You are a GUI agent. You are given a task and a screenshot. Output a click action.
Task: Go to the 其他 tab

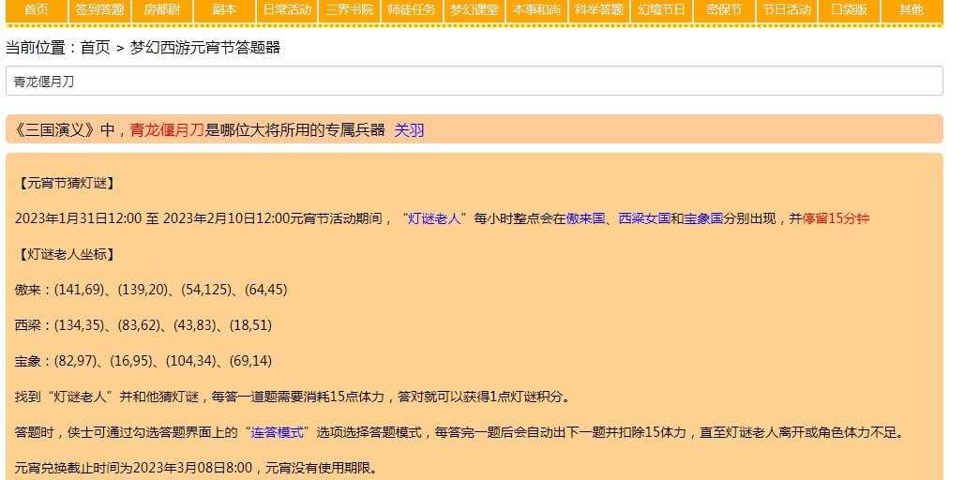(x=911, y=10)
